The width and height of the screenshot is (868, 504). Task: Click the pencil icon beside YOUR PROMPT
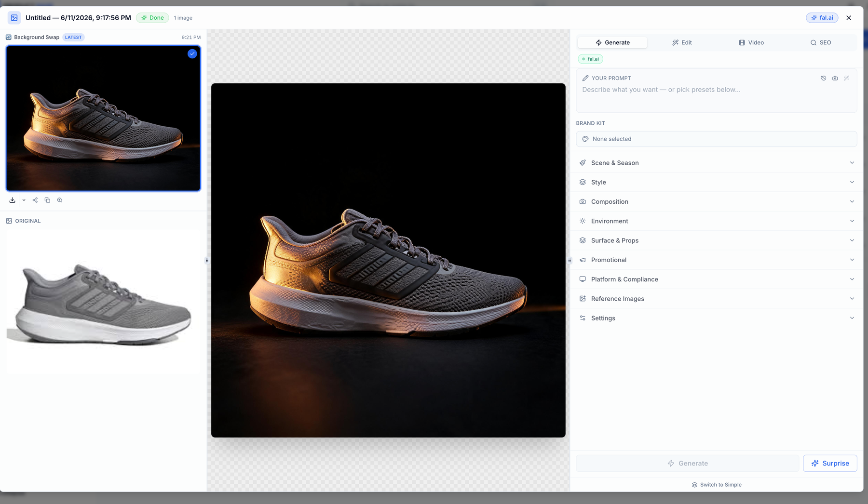[585, 78]
